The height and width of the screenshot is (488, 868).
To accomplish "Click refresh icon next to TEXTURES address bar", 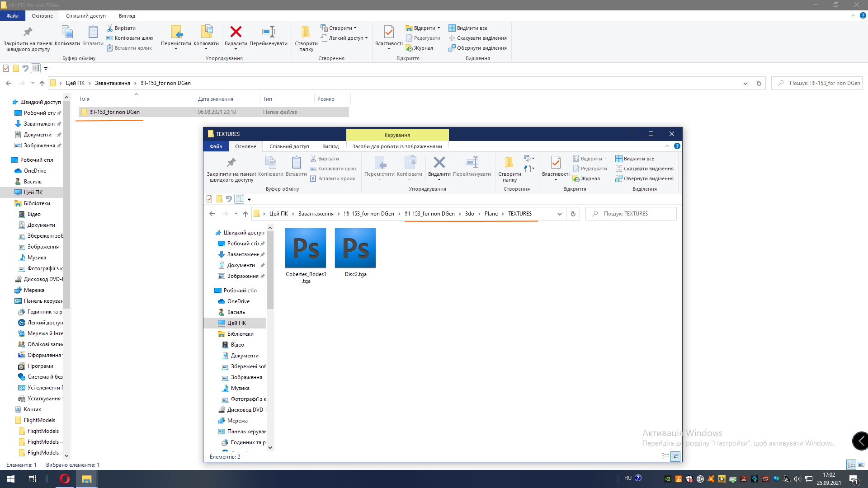I will point(573,214).
